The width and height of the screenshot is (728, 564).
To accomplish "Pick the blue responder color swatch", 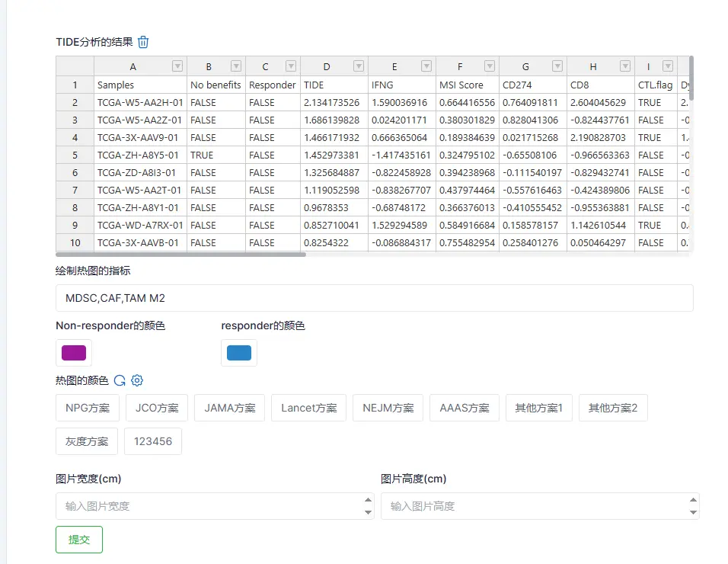I will pyautogui.click(x=241, y=352).
